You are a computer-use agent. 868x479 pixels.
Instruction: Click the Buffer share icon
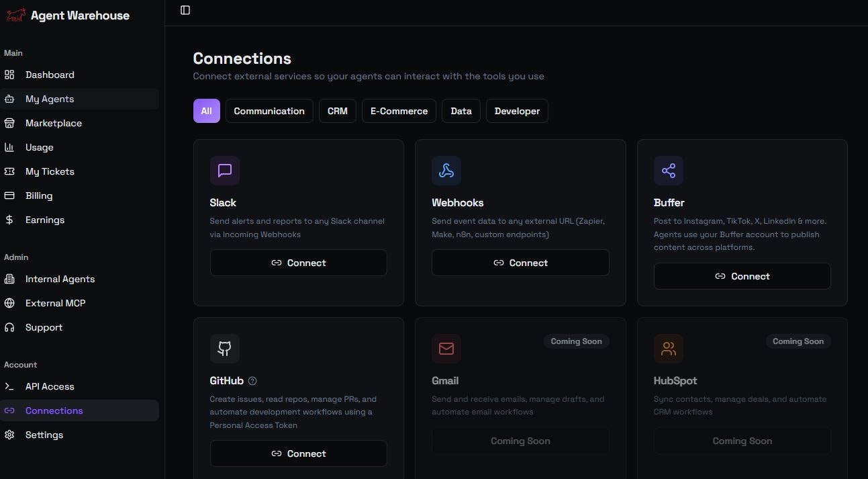[x=669, y=171]
